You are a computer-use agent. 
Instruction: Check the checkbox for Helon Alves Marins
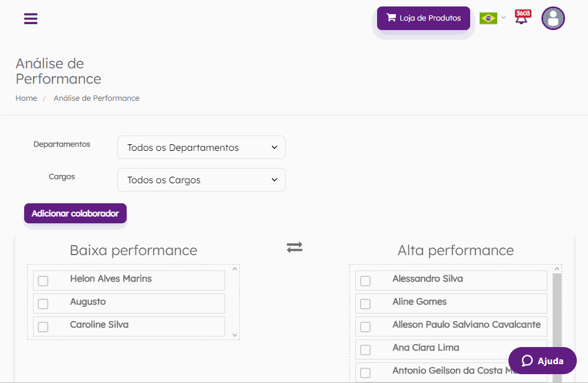pyautogui.click(x=43, y=281)
